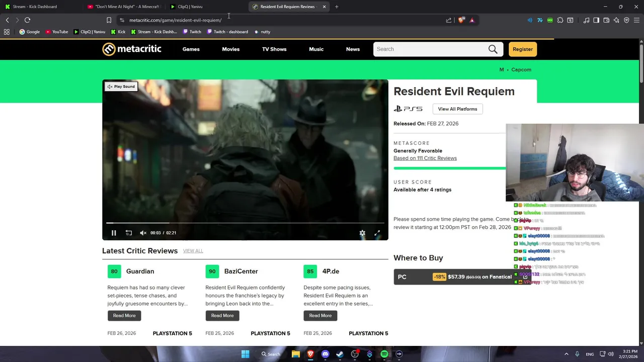Screen dimensions: 644x362
Task: Pause the trailer video
Action: 114,233
